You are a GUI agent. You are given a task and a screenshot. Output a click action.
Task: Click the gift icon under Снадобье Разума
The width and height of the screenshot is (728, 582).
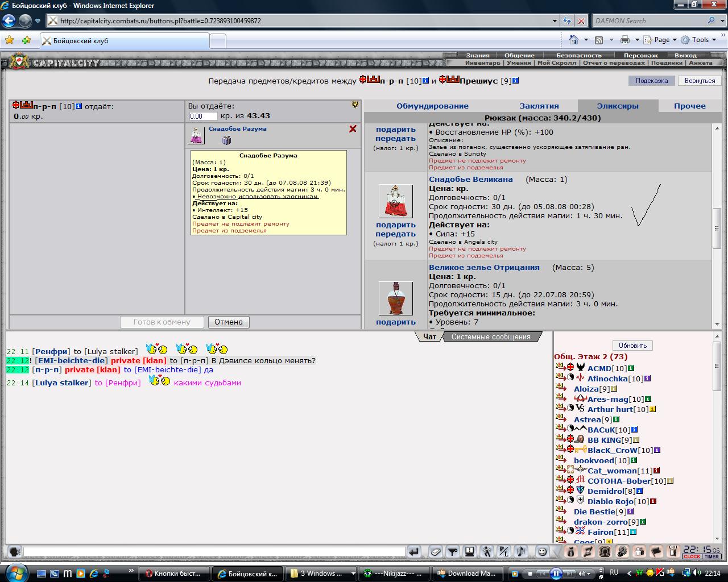[x=226, y=140]
